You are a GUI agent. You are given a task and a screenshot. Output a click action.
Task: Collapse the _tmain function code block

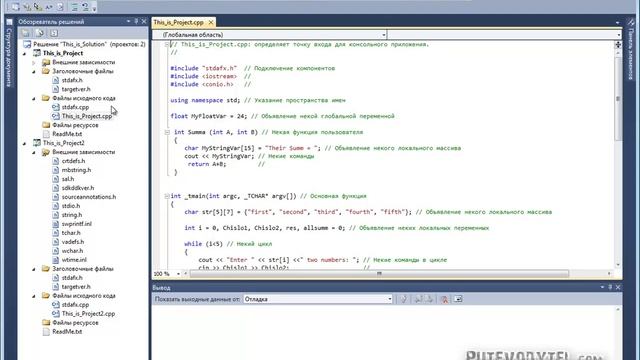(x=167, y=196)
